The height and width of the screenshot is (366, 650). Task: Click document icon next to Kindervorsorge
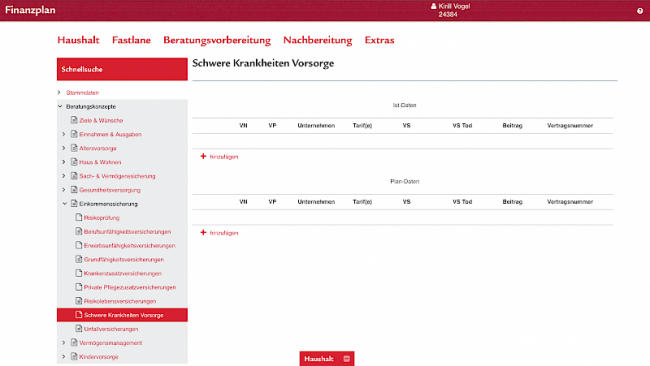click(74, 356)
